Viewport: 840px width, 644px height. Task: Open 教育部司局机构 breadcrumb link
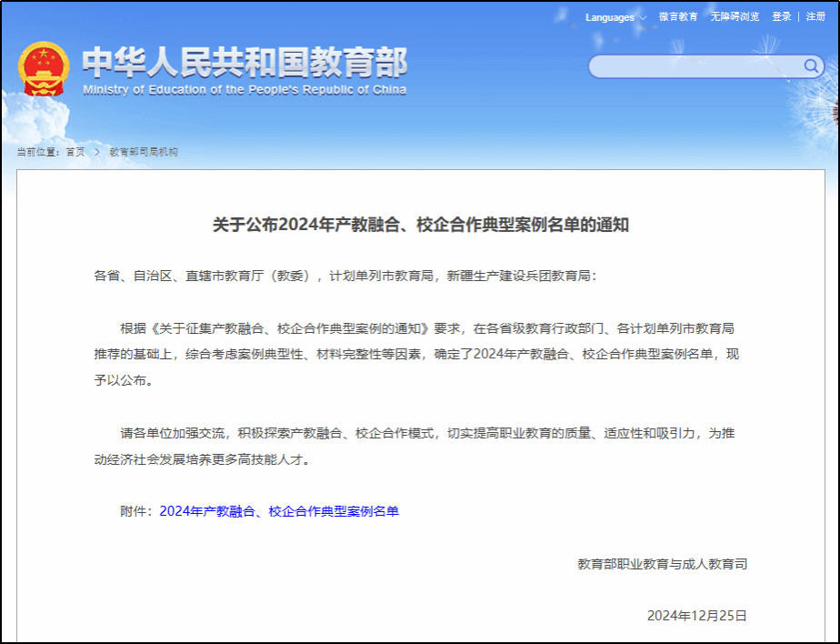(x=144, y=152)
